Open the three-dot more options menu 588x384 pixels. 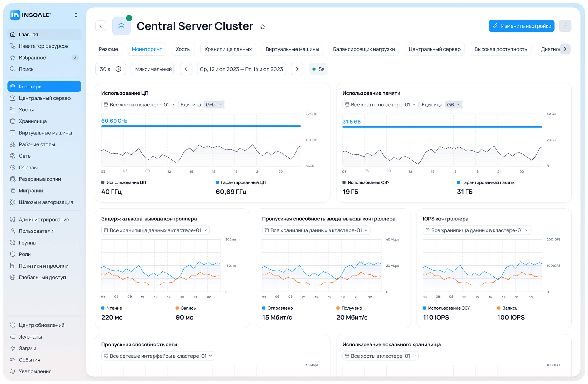tap(565, 26)
